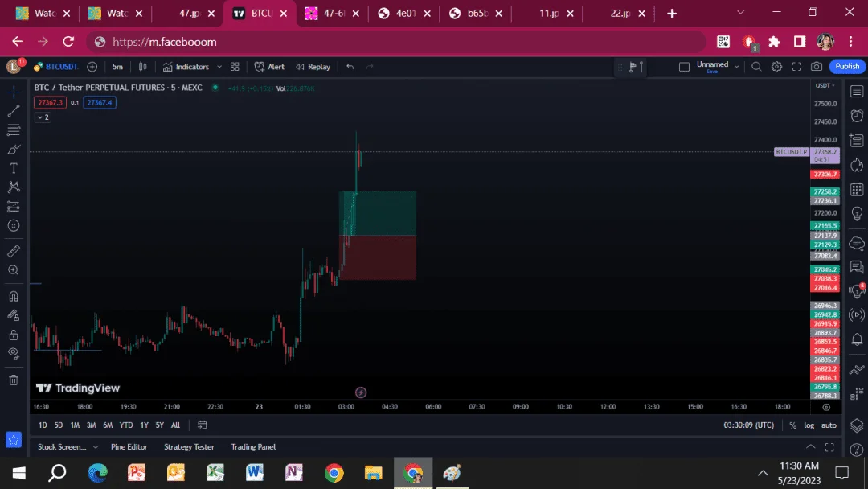Publish the chart idea
The height and width of the screenshot is (489, 868).
click(x=848, y=67)
